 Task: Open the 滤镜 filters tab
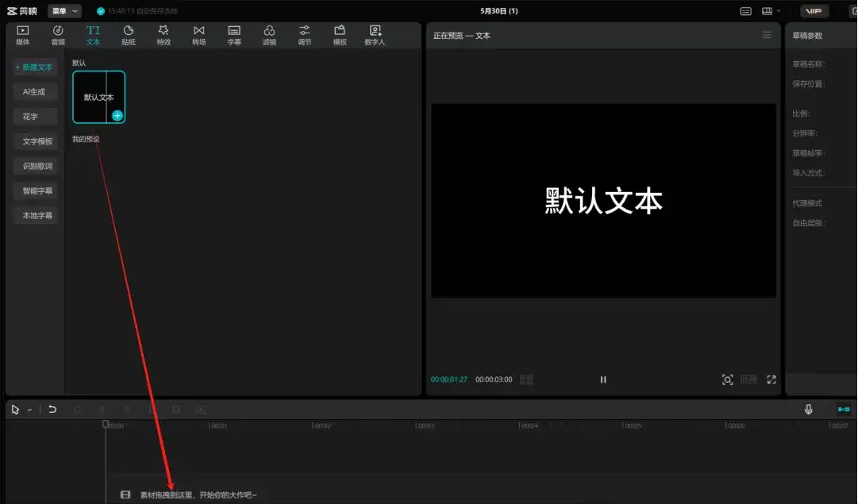269,35
